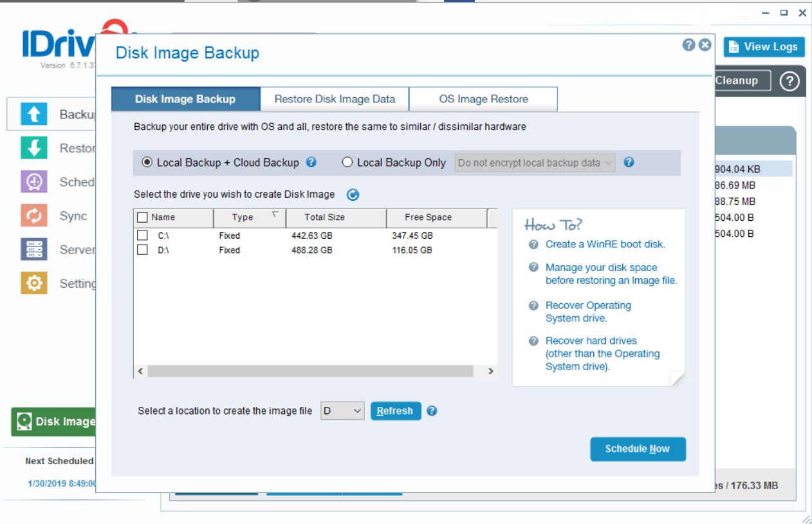Click the Schedule Now button

pyautogui.click(x=638, y=449)
